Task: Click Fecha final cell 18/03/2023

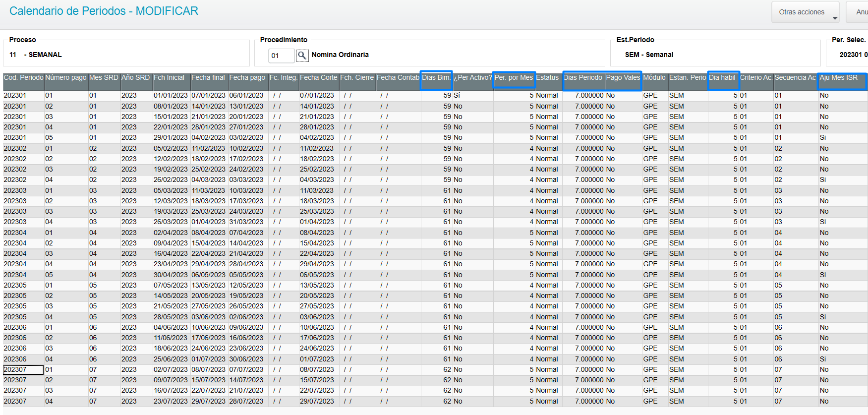Action: coord(208,201)
